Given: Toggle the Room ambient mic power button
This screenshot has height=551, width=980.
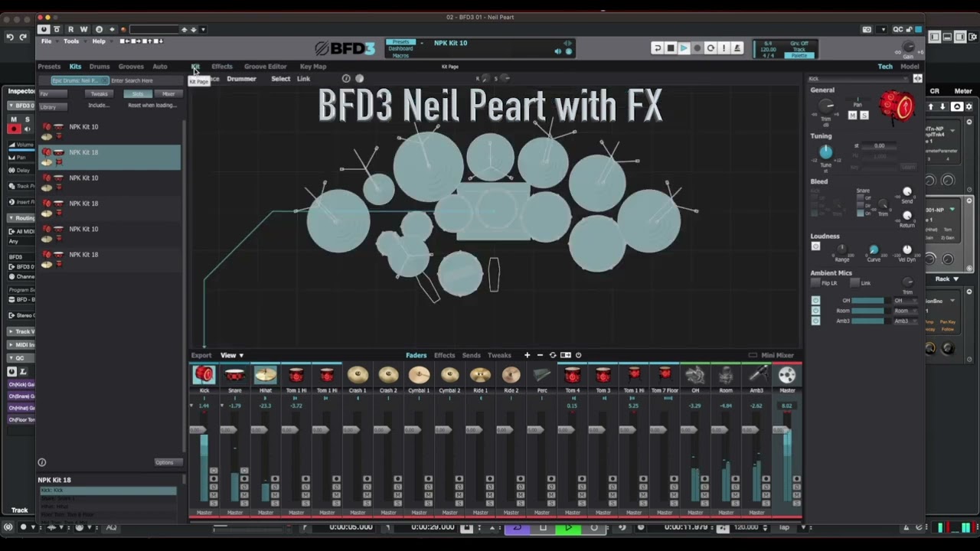Looking at the screenshot, I should pyautogui.click(x=815, y=311).
